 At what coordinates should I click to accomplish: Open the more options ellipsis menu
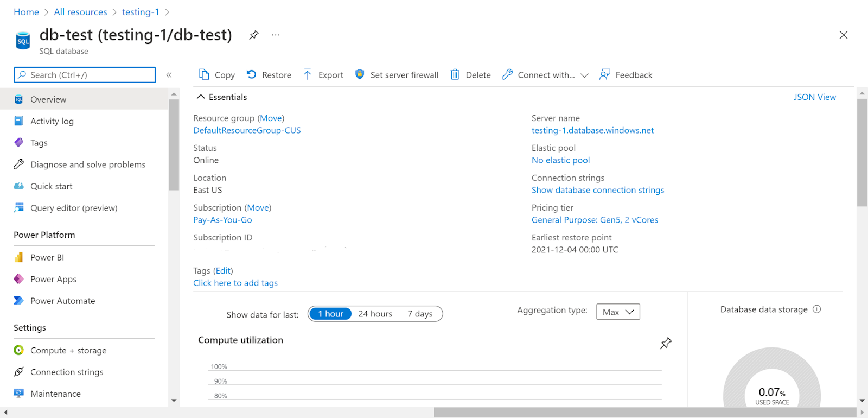pyautogui.click(x=276, y=35)
